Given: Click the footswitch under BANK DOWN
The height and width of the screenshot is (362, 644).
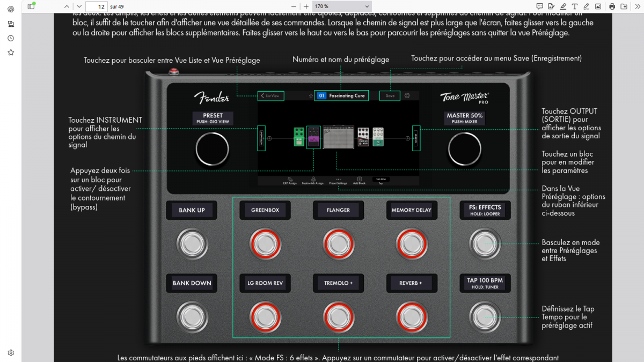Looking at the screenshot, I should click(x=192, y=316).
